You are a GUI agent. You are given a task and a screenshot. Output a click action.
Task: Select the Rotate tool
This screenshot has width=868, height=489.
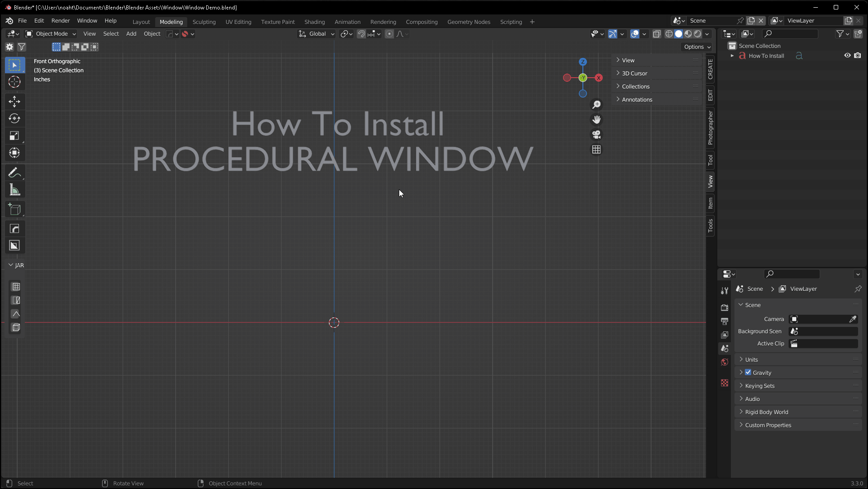pyautogui.click(x=15, y=118)
